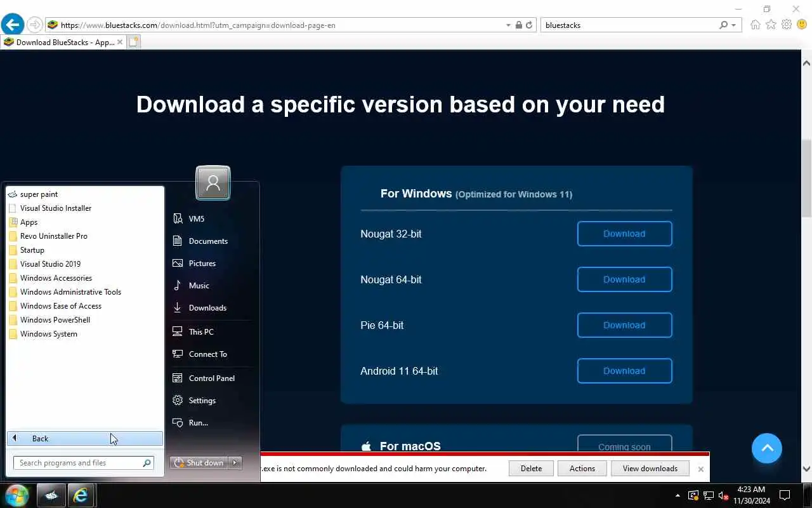Open the Action Center notification icon
Image resolution: width=812 pixels, height=508 pixels.
[785, 495]
